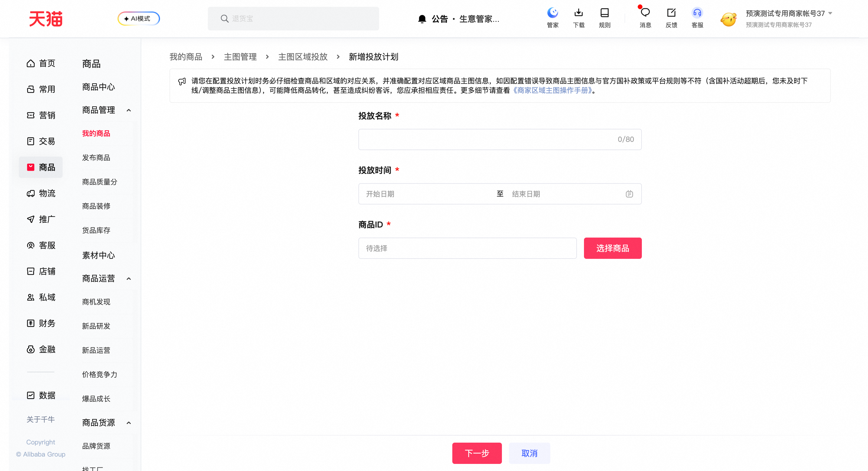Collapse the 商品运营 group
The image size is (868, 471).
pyautogui.click(x=129, y=278)
